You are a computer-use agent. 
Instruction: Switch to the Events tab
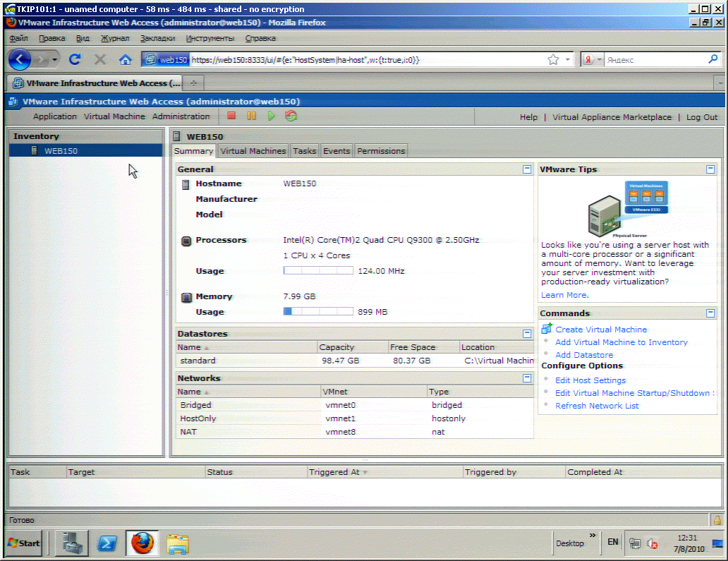coord(336,150)
